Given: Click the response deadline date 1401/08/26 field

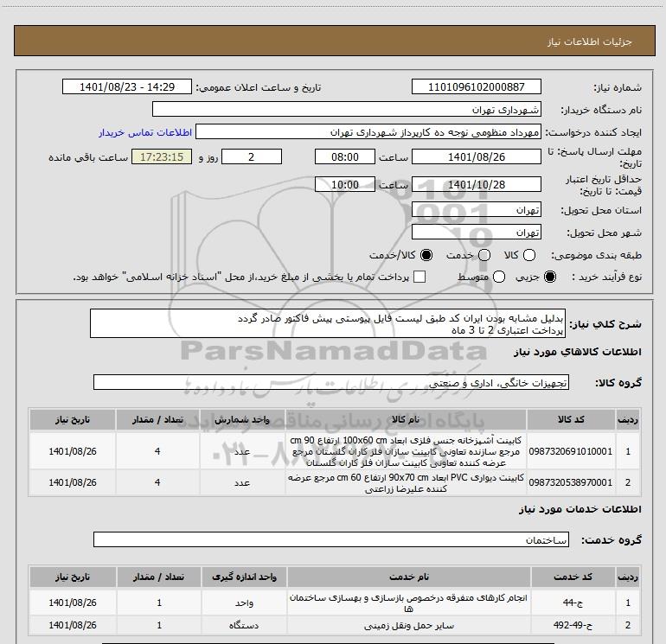Looking at the screenshot, I should 476,156.
